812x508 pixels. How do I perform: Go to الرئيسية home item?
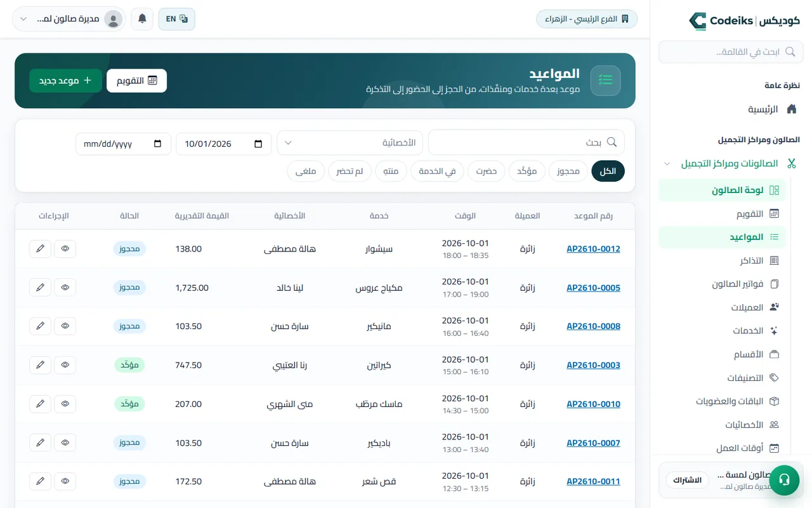click(x=772, y=109)
